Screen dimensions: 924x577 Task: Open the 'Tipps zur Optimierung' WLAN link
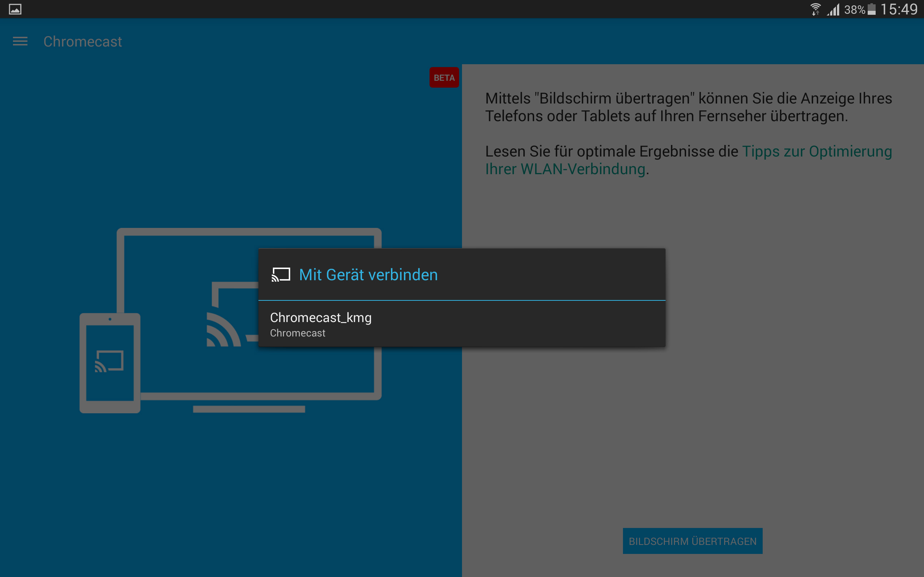[816, 152]
